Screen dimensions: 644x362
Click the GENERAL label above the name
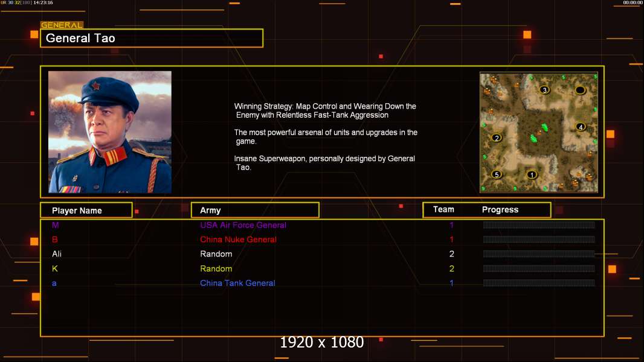[x=62, y=25]
